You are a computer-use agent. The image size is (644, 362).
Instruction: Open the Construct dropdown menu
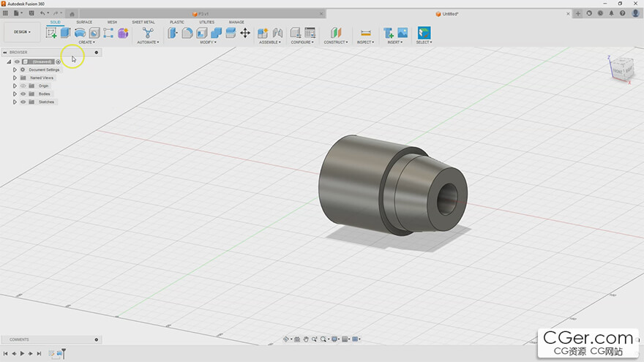pyautogui.click(x=335, y=42)
